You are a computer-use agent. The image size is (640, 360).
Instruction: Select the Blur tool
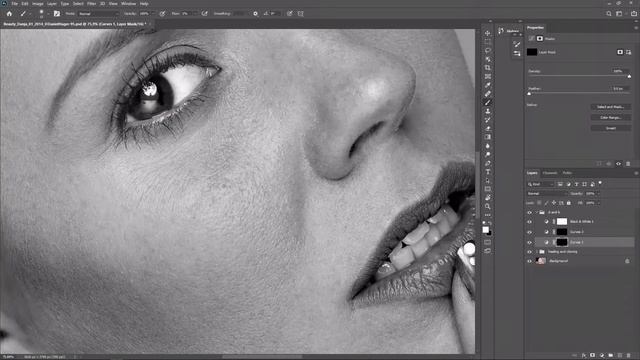click(x=487, y=146)
